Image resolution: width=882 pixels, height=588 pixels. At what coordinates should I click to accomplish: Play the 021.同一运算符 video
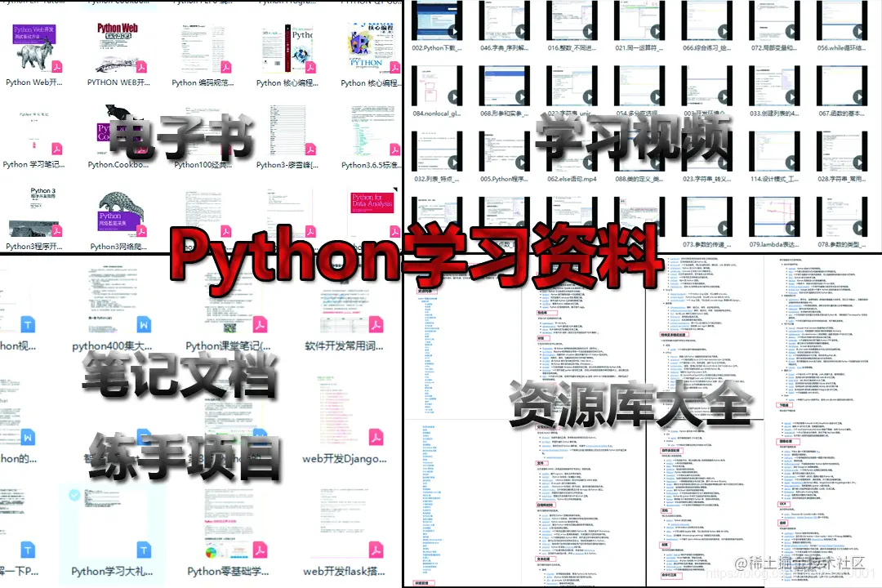[639, 20]
